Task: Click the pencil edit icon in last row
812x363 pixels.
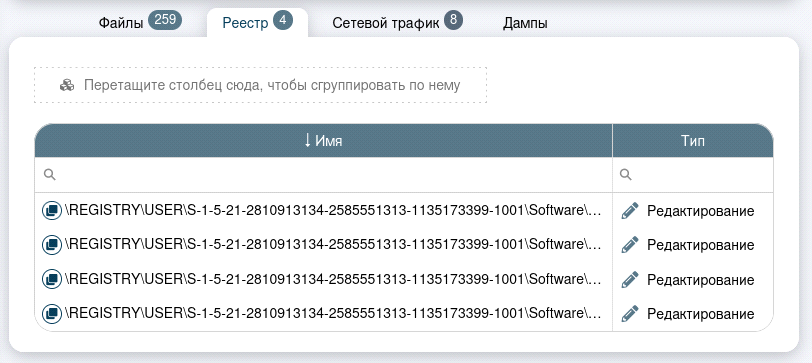Action: (630, 313)
